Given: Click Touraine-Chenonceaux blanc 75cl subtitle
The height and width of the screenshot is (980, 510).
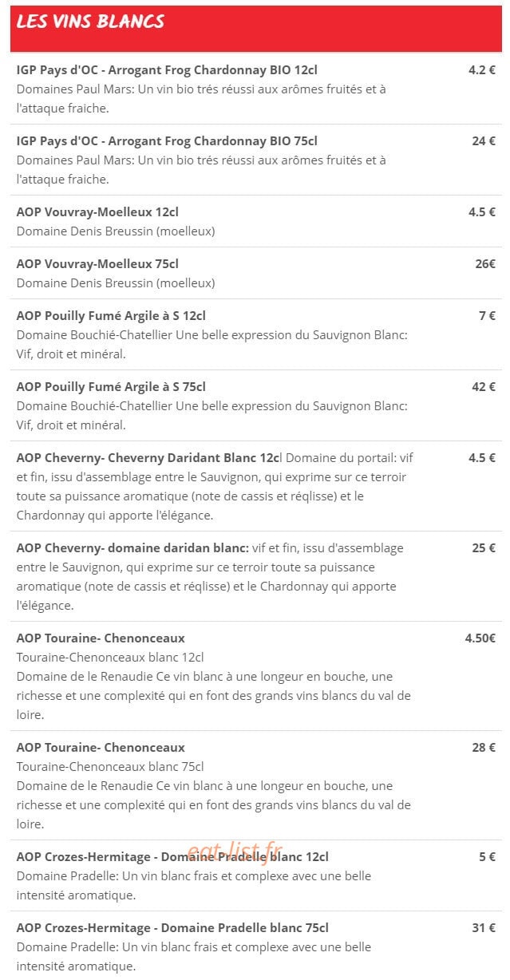Looking at the screenshot, I should coord(110,767).
